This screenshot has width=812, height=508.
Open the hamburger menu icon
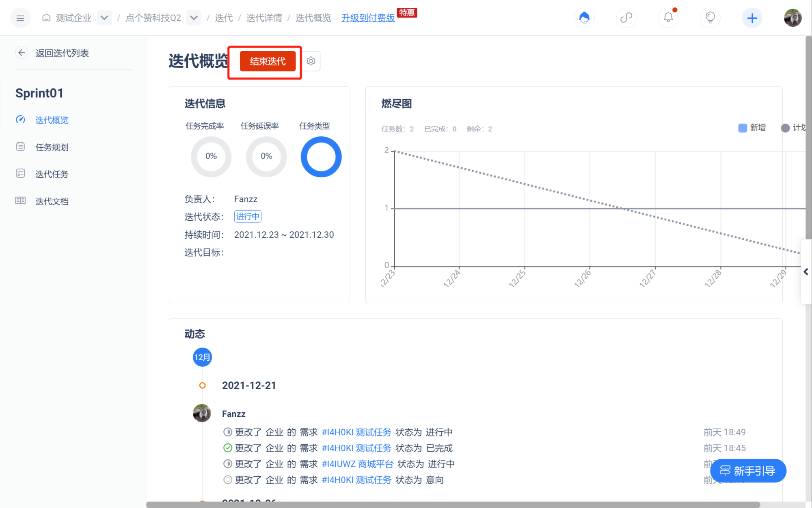pyautogui.click(x=20, y=18)
